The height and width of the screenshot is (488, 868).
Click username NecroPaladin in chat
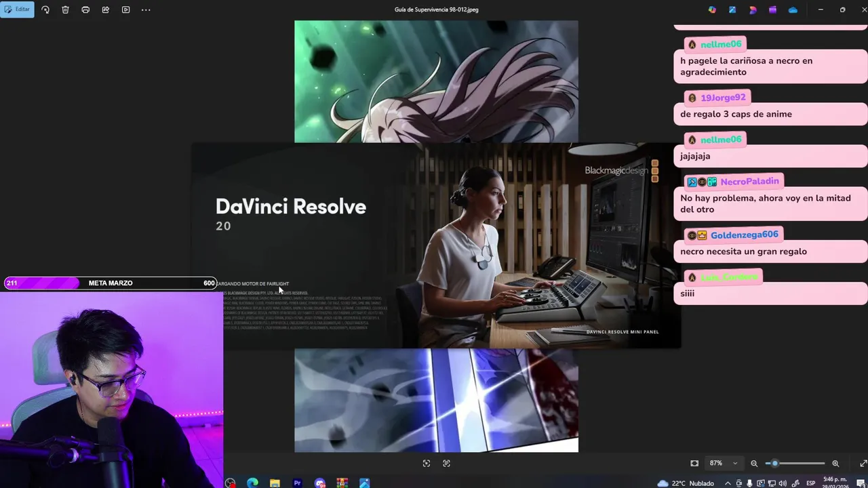point(749,182)
